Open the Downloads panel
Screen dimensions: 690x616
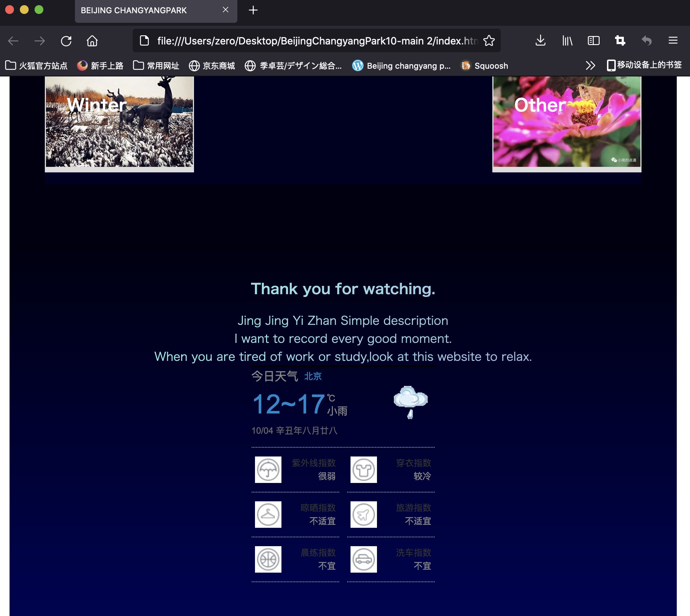[540, 41]
